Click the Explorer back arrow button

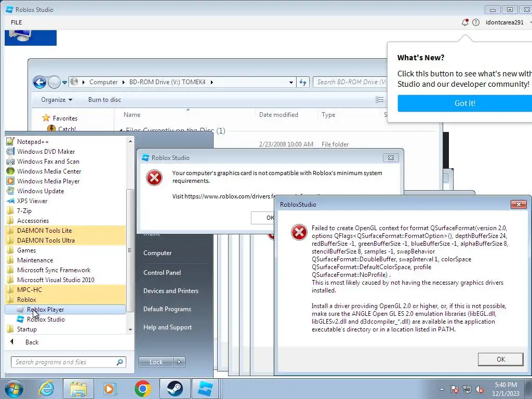39,82
